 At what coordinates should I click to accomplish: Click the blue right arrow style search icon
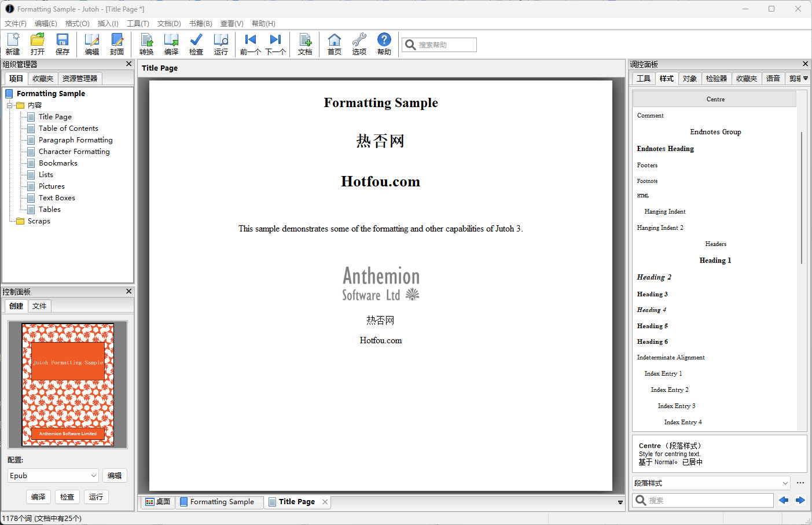click(800, 500)
